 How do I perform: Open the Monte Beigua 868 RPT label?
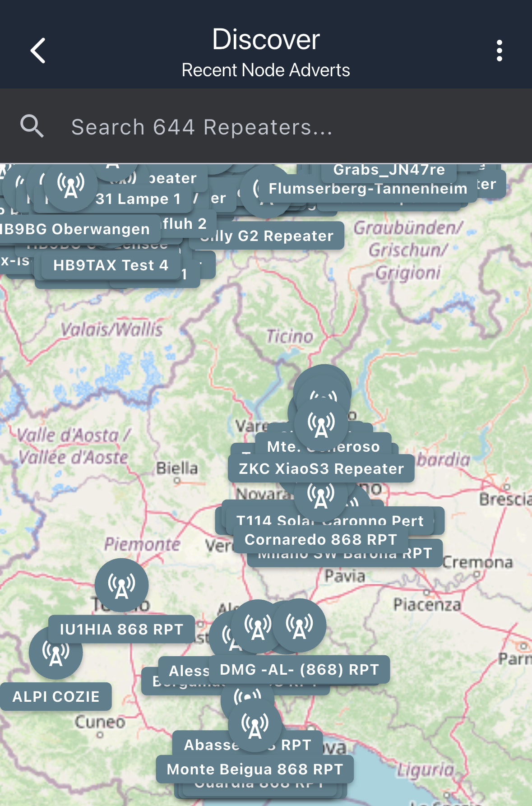click(255, 769)
